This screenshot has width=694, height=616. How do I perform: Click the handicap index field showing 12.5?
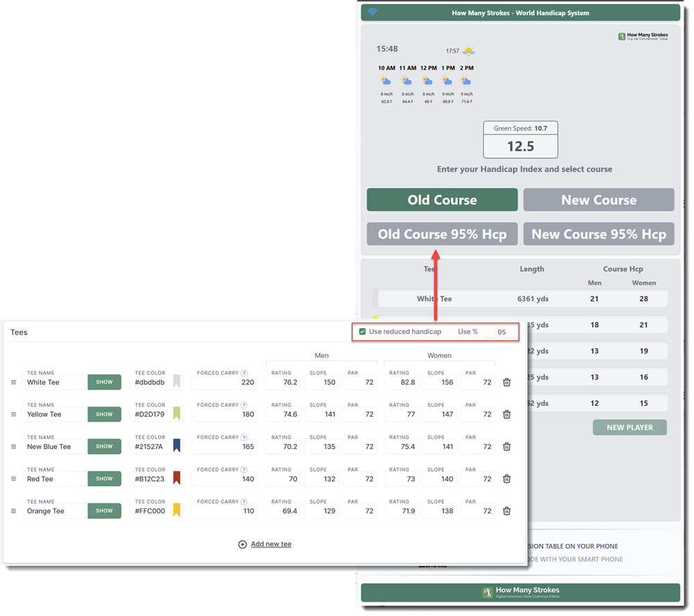click(x=520, y=146)
